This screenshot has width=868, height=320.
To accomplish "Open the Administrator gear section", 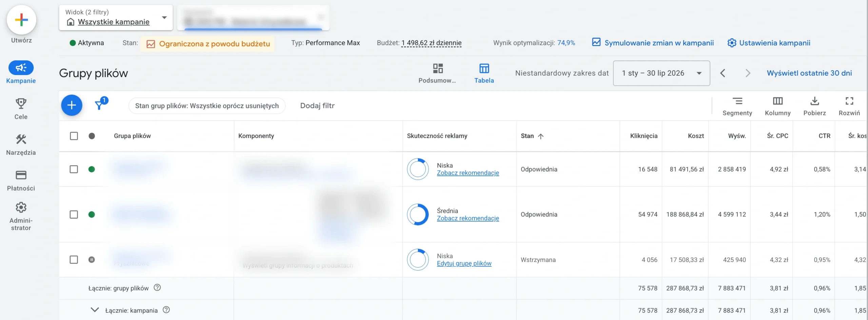I will [21, 217].
